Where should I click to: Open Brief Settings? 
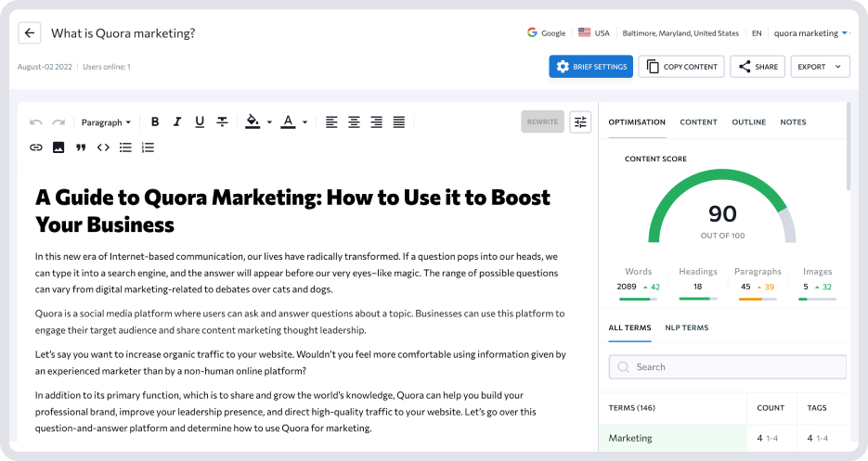(590, 67)
